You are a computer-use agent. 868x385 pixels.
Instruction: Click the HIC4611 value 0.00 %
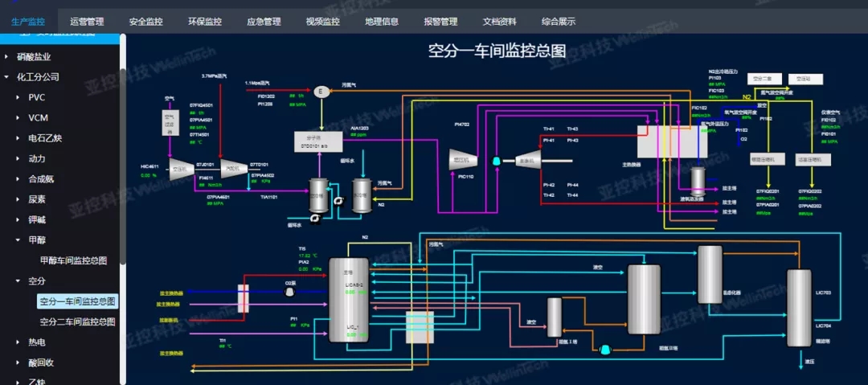(149, 175)
